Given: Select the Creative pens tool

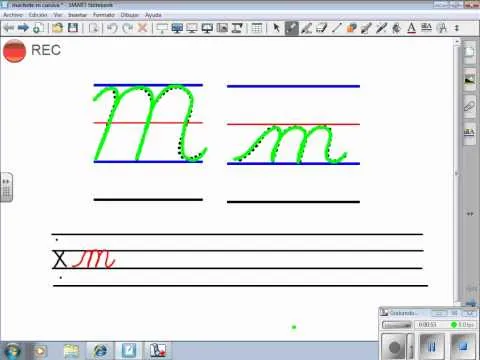Looking at the screenshot, I should coord(307,28).
